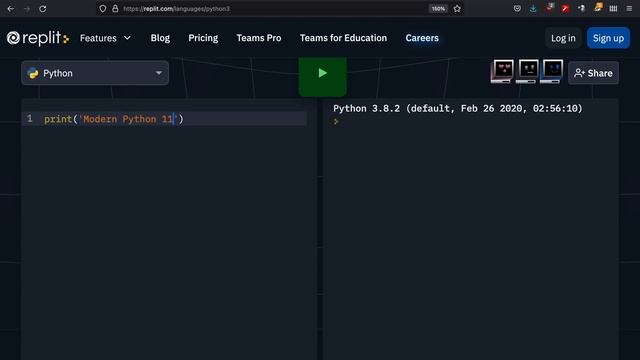Screen dimensions: 640x360
Task: Click the padlock site security icon
Action: click(115, 9)
